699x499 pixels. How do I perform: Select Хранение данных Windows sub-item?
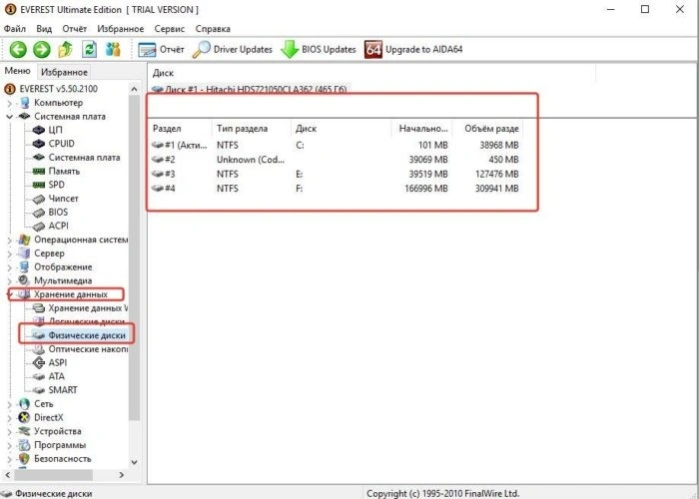[87, 308]
